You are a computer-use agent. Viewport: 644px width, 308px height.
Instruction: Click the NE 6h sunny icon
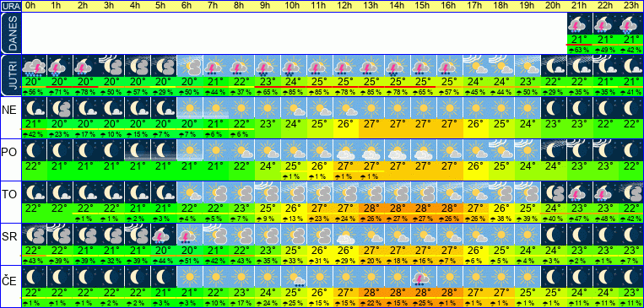point(190,108)
